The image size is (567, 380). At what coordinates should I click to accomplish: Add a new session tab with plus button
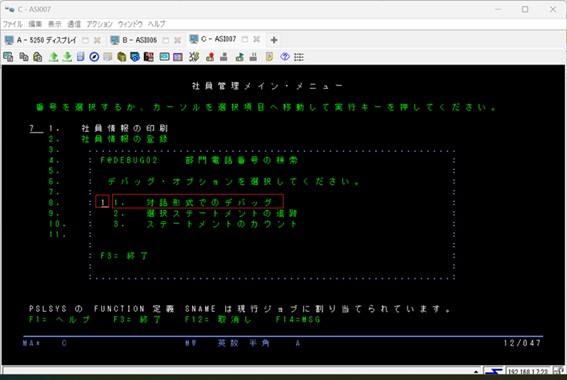(x=274, y=40)
